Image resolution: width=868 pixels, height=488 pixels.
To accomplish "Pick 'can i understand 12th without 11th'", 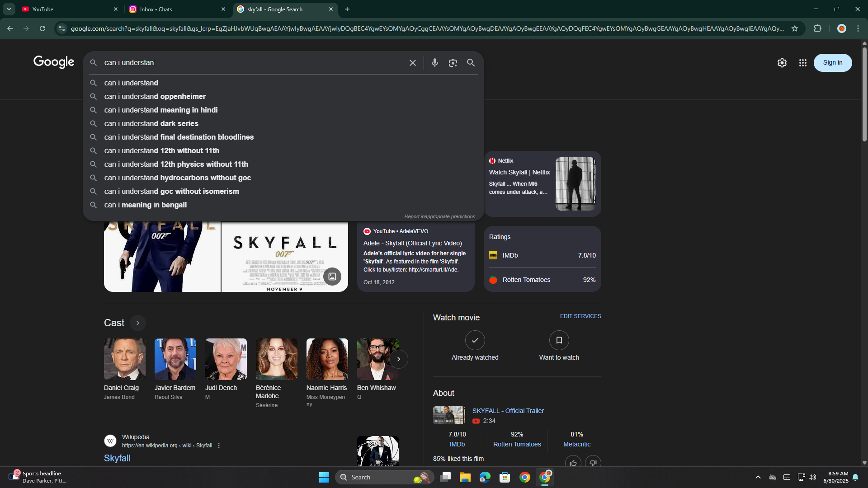I will click(x=283, y=151).
